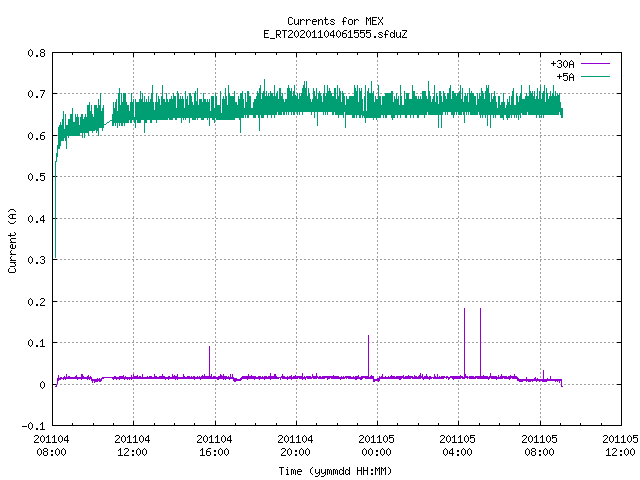
Task: Click the 0.8 y-axis tick label
Action: point(36,53)
